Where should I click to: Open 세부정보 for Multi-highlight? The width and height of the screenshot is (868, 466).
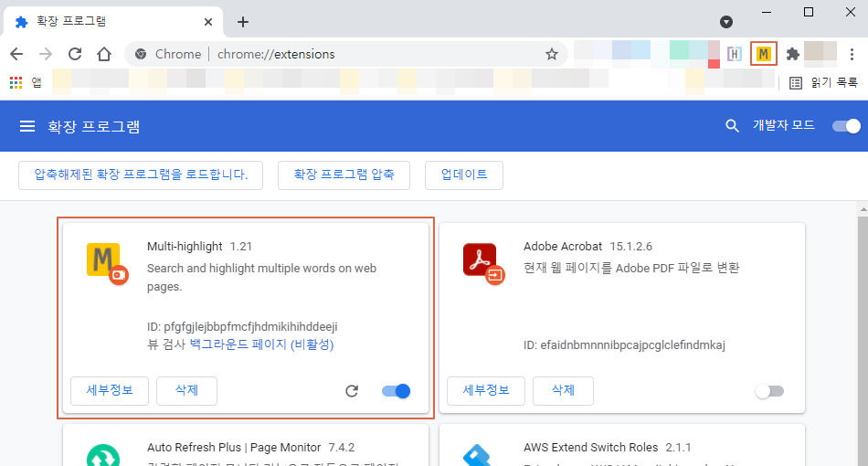click(x=110, y=391)
